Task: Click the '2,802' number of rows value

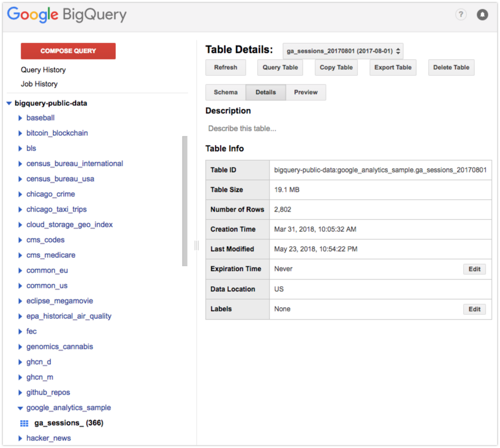Action: tap(283, 210)
